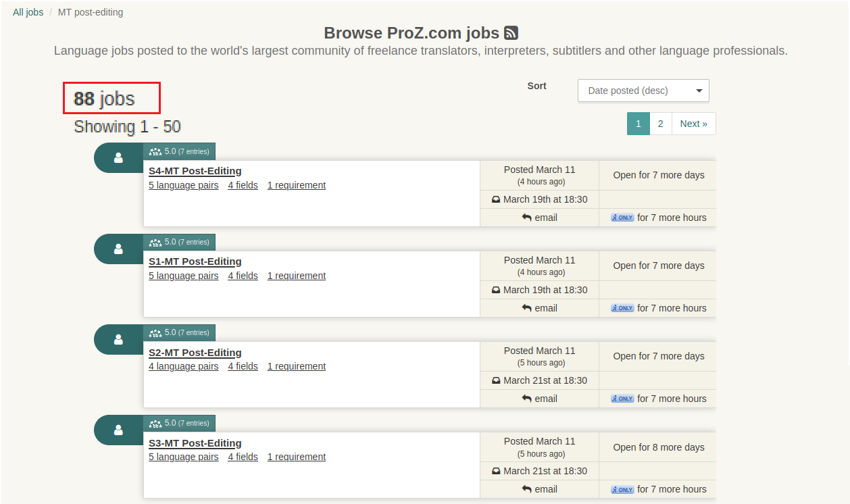Click the poster avatar icon for S3-MT Post-Editing

coord(118,430)
